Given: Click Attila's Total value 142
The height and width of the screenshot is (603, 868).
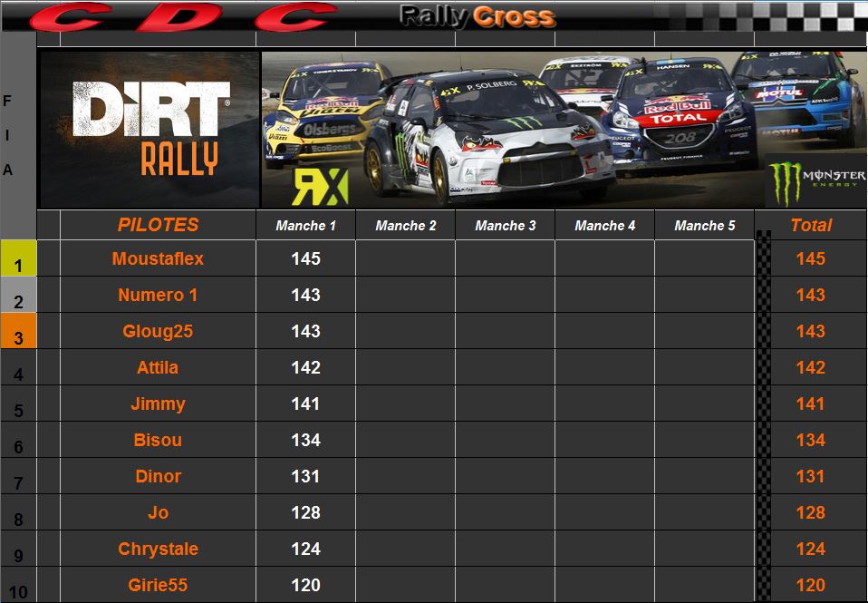Looking at the screenshot, I should (x=810, y=367).
